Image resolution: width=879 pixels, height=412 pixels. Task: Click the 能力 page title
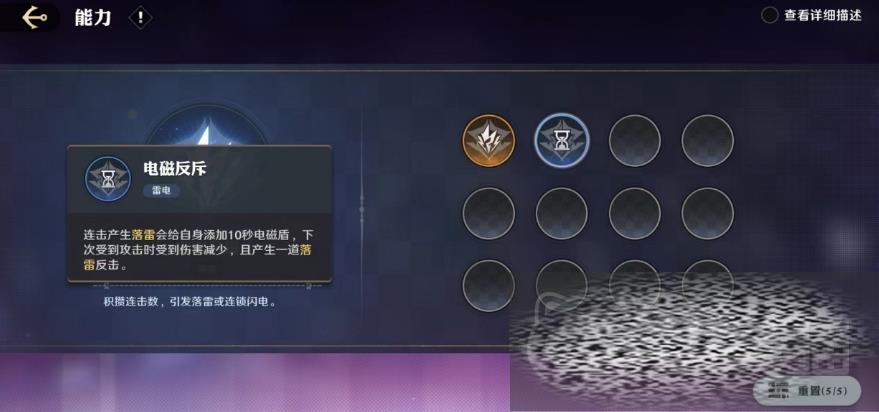93,18
